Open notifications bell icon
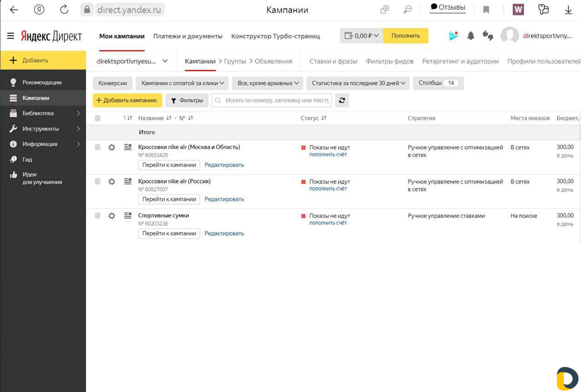 (x=471, y=36)
